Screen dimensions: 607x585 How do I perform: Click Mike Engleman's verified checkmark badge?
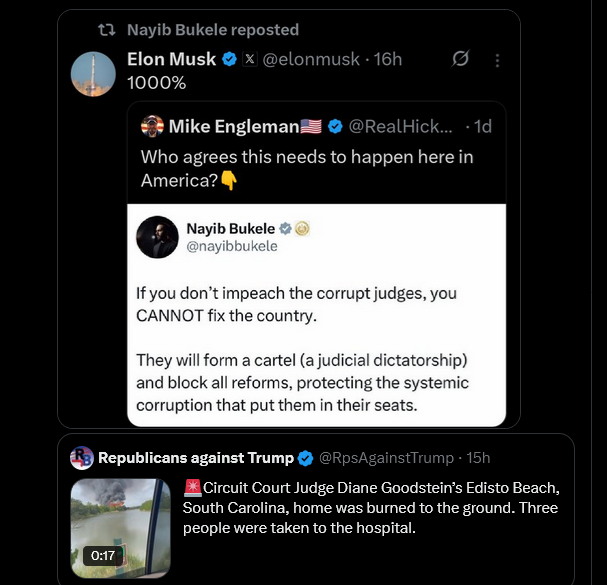click(x=336, y=126)
